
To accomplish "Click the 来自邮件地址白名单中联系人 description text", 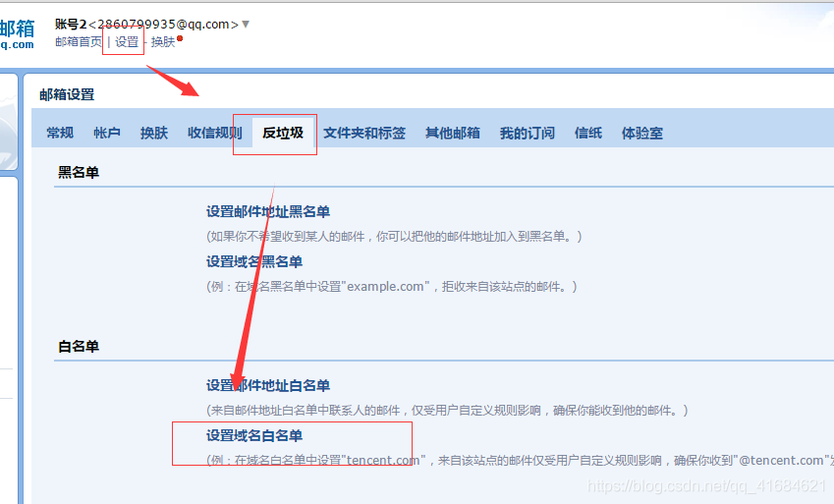I will [447, 411].
